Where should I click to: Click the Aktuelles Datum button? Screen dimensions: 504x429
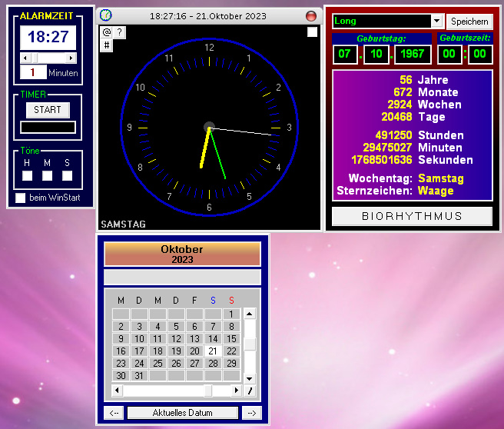[x=183, y=413]
